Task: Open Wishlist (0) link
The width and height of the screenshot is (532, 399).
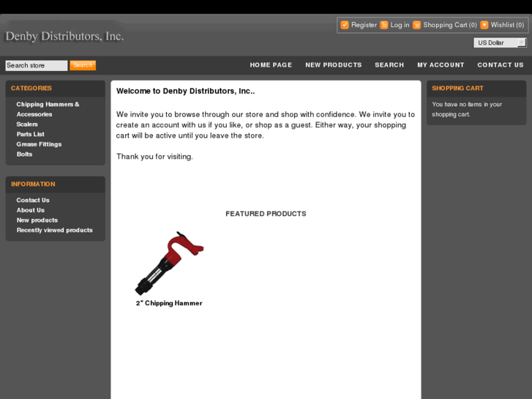Action: pos(507,25)
